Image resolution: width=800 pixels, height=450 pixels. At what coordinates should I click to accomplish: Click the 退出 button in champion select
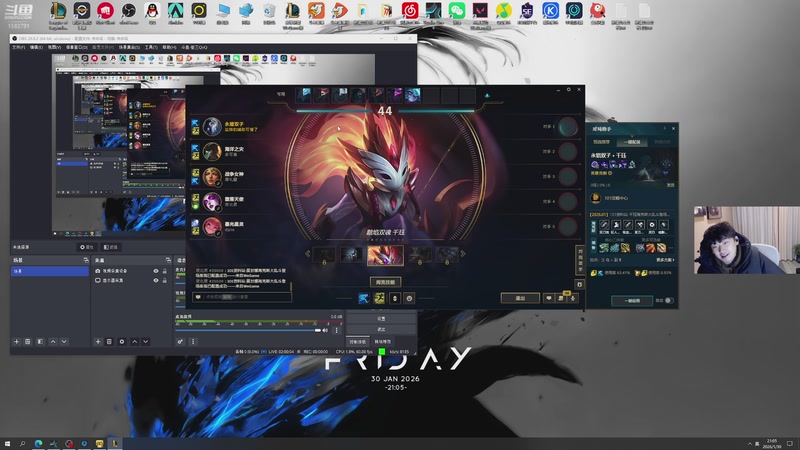coord(520,298)
